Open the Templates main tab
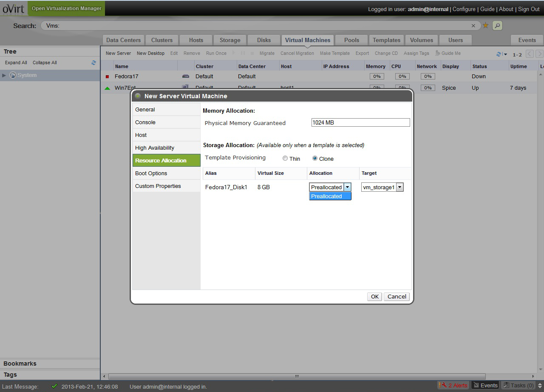Viewport: 544px width, 392px height. (x=386, y=40)
